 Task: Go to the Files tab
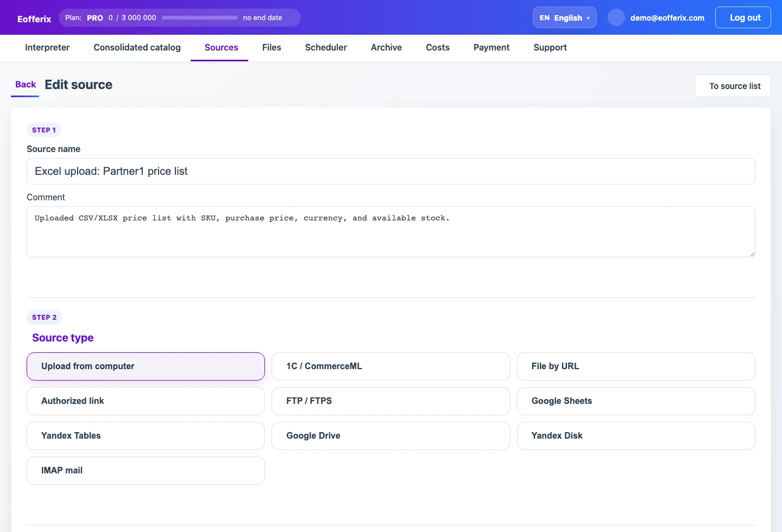coord(272,48)
